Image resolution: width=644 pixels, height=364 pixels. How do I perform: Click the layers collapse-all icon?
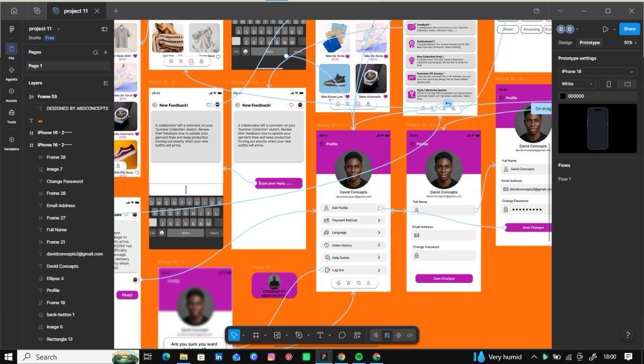[x=106, y=83]
